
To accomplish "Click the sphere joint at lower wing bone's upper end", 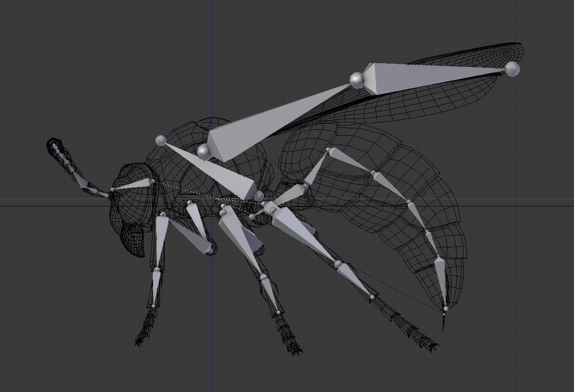I will pyautogui.click(x=160, y=140).
